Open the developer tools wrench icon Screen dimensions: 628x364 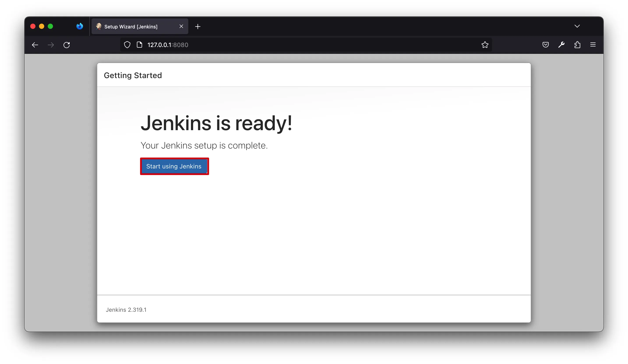click(x=561, y=45)
